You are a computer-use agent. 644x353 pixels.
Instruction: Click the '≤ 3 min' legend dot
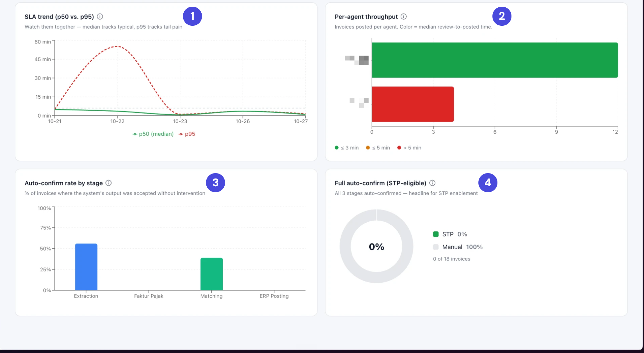point(337,148)
